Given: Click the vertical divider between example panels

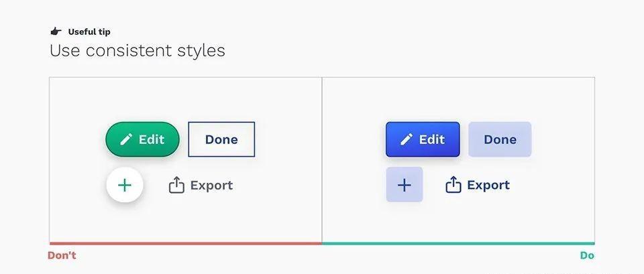Looking at the screenshot, I should click(322, 159).
